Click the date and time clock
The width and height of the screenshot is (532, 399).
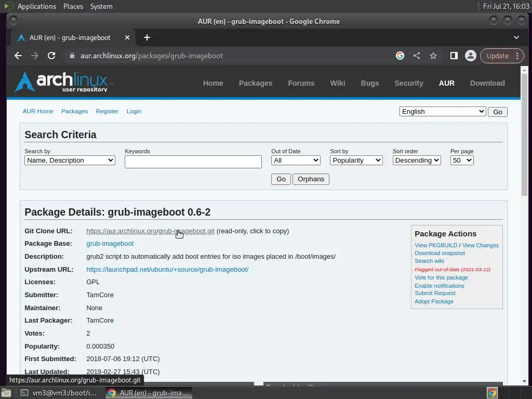point(506,6)
